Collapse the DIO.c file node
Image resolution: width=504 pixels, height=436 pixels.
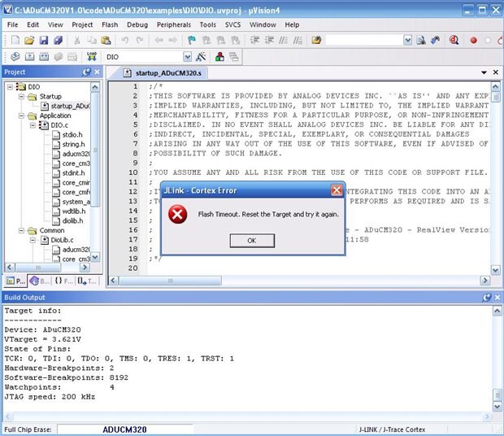pos(33,125)
